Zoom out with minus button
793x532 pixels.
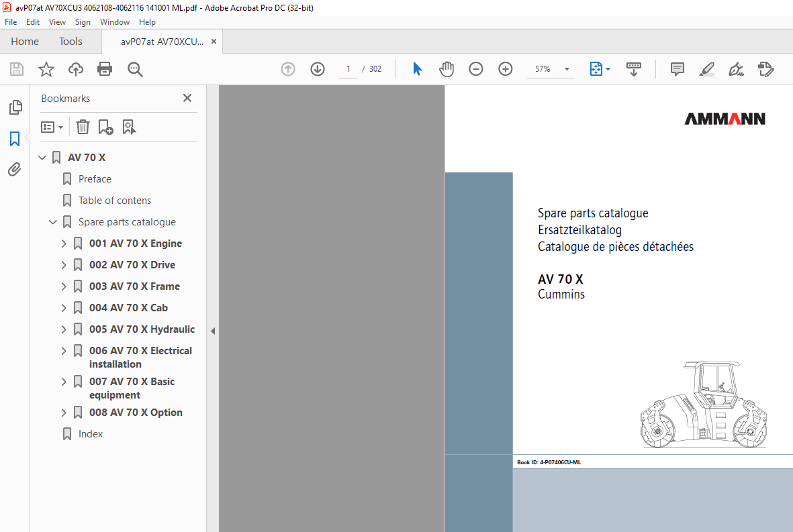pyautogui.click(x=476, y=69)
